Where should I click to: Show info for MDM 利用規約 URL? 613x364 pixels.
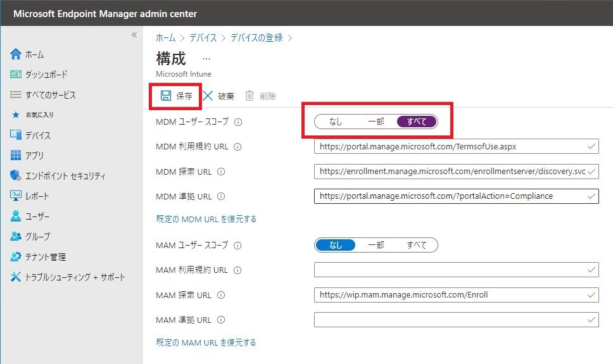coord(237,147)
